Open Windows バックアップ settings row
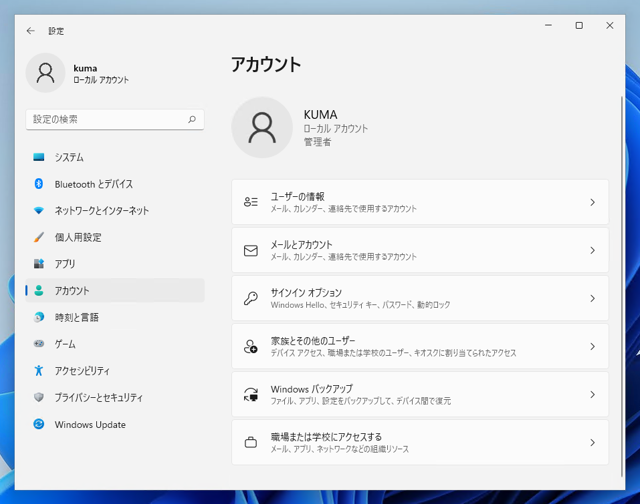This screenshot has width=640, height=504. 420,395
